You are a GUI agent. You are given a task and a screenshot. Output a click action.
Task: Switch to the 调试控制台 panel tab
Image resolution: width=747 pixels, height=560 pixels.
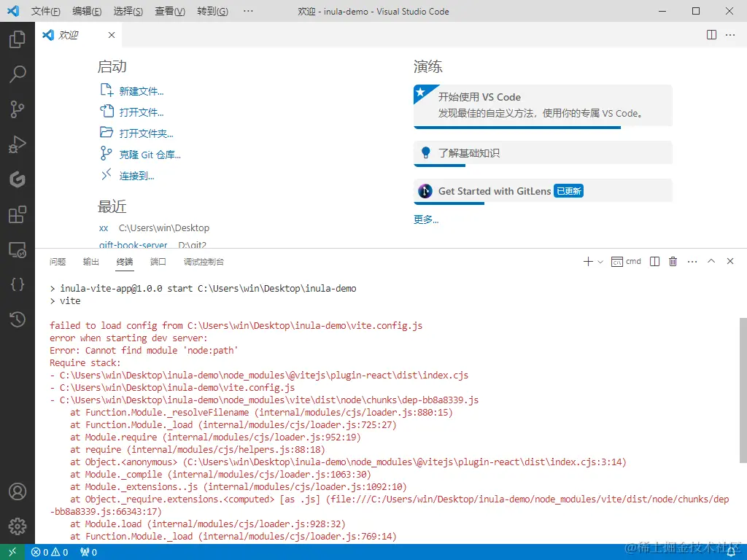pos(204,262)
